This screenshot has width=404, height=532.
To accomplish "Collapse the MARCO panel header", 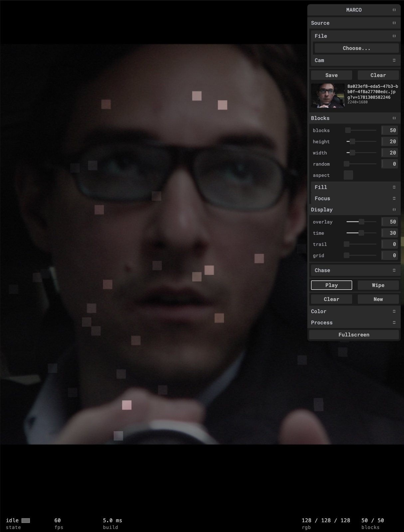I will click(354, 10).
